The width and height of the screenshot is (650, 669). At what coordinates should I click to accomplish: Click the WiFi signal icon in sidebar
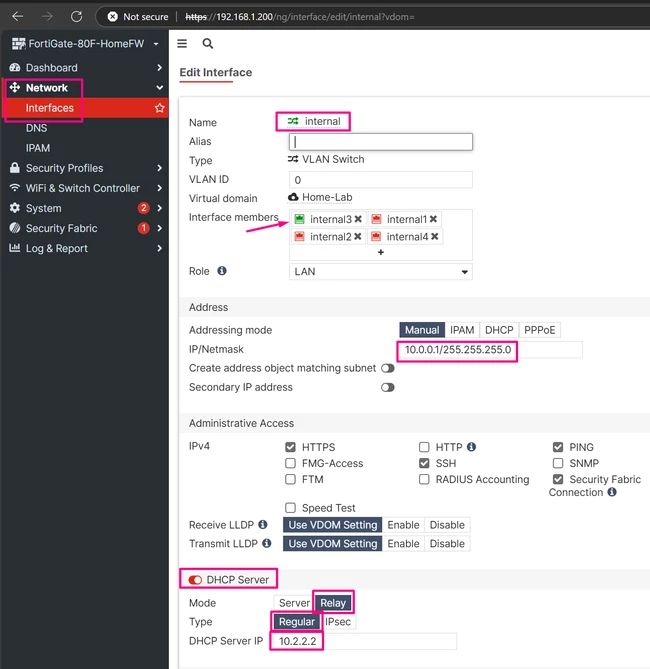[15, 188]
